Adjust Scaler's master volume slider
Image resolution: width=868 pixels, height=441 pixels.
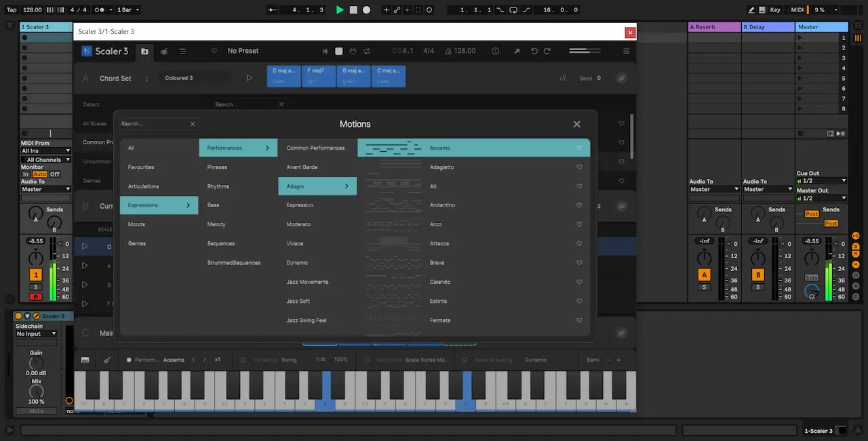click(585, 51)
